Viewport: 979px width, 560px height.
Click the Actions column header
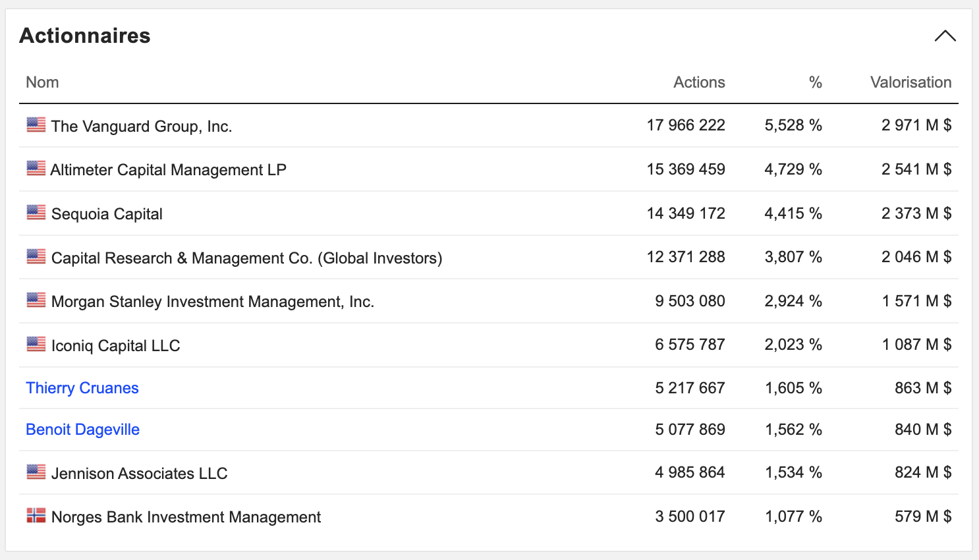click(x=699, y=82)
